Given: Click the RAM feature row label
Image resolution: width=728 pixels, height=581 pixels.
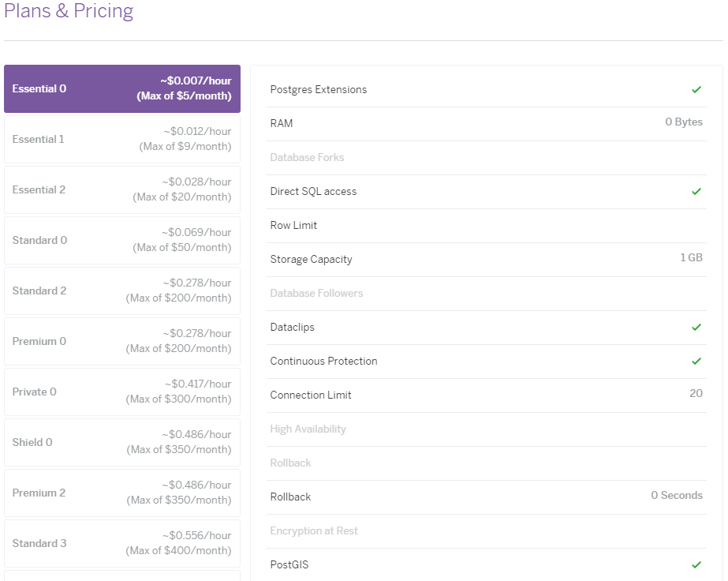Looking at the screenshot, I should pyautogui.click(x=282, y=124).
